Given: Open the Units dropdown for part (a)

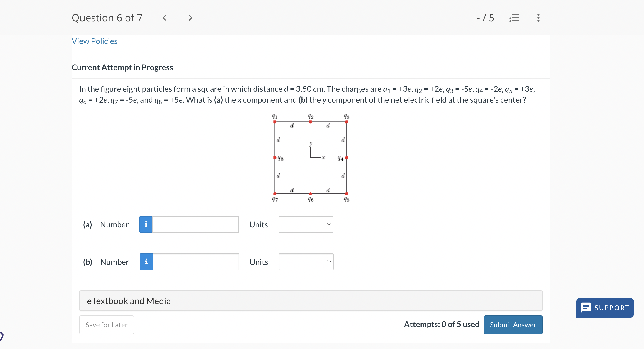Looking at the screenshot, I should 306,224.
